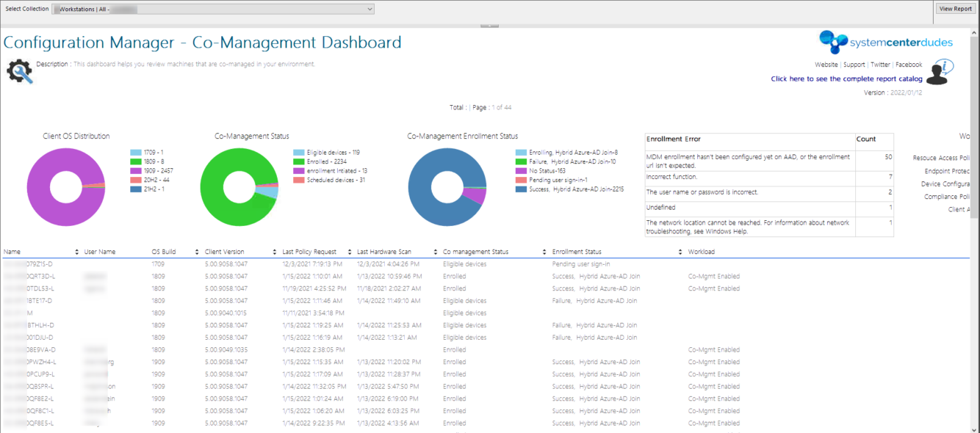Screen dimensions: 980x433
Task: Visit the Twitter menu link
Action: (880, 65)
